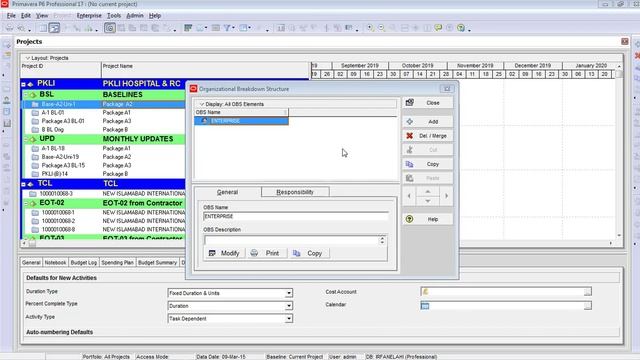This screenshot has height=360, width=640.
Task: Click the green speech-bubble hint icon
Action: point(438,28)
